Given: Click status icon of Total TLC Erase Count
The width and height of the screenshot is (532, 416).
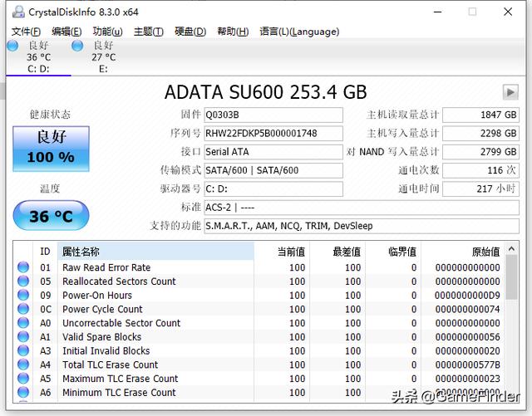Looking at the screenshot, I should [23, 365].
